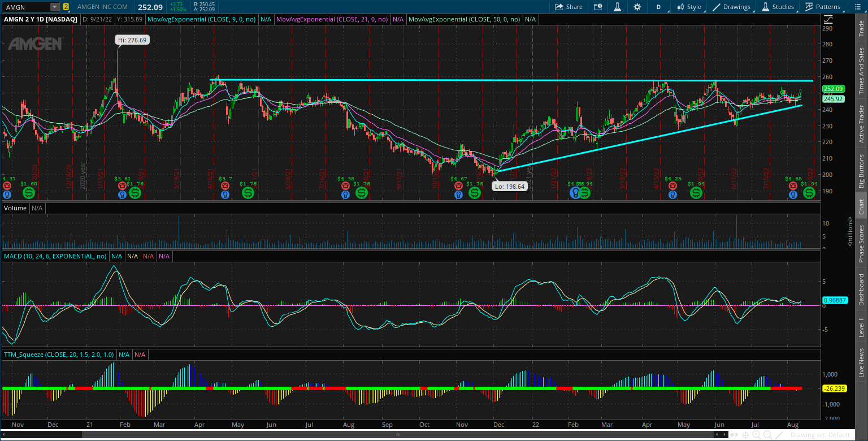868x441 pixels.
Task: Switch to Phase Scores side tab
Action: [861, 244]
